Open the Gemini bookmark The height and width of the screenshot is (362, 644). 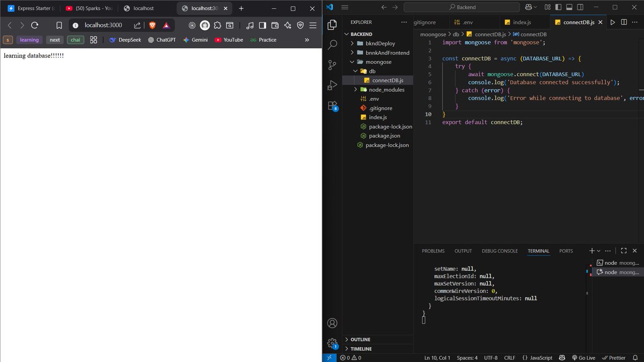pos(195,40)
